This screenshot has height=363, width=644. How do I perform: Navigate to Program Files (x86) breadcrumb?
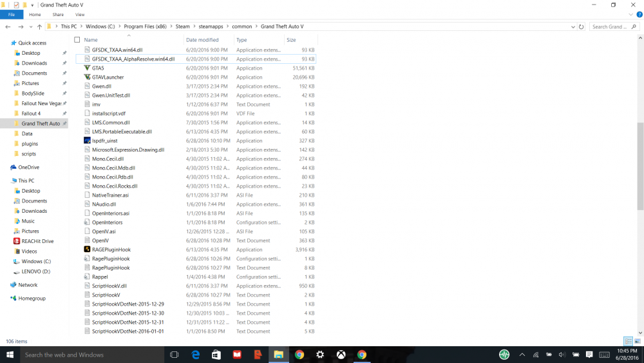(145, 26)
